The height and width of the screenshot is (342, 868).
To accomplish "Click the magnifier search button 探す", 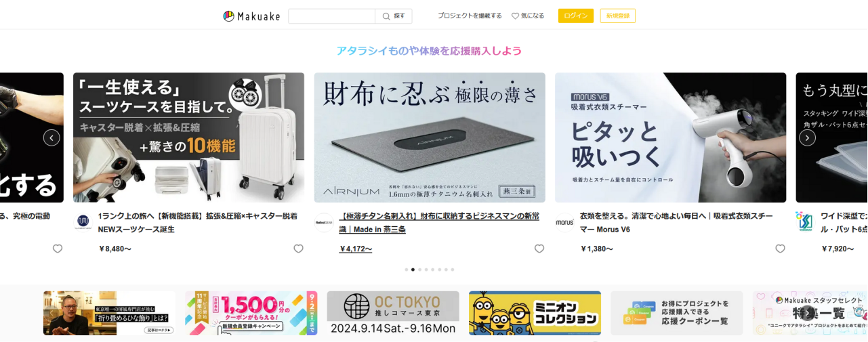I will tap(394, 16).
